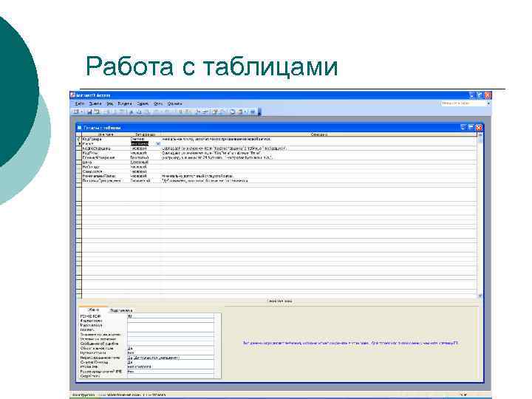Image resolution: width=532 pixels, height=399 pixels.
Task: Open the Файл menu
Action: tap(80, 103)
